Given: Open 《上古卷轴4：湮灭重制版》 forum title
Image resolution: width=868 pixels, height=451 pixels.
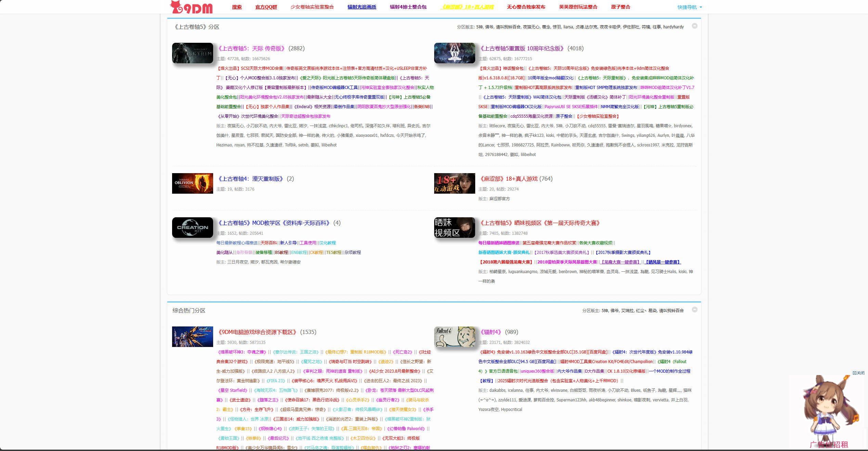Looking at the screenshot, I should click(250, 179).
